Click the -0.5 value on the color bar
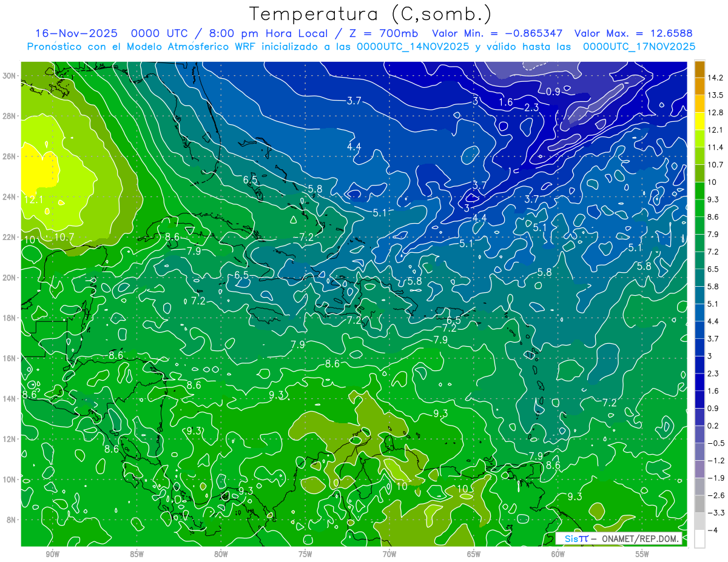The width and height of the screenshot is (728, 562). click(x=715, y=443)
